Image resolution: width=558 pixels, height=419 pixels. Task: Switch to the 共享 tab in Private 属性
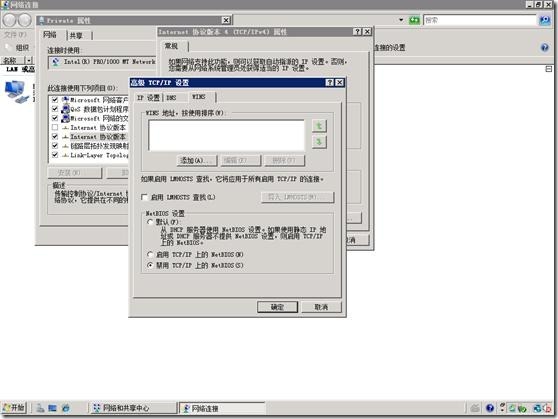[x=76, y=35]
